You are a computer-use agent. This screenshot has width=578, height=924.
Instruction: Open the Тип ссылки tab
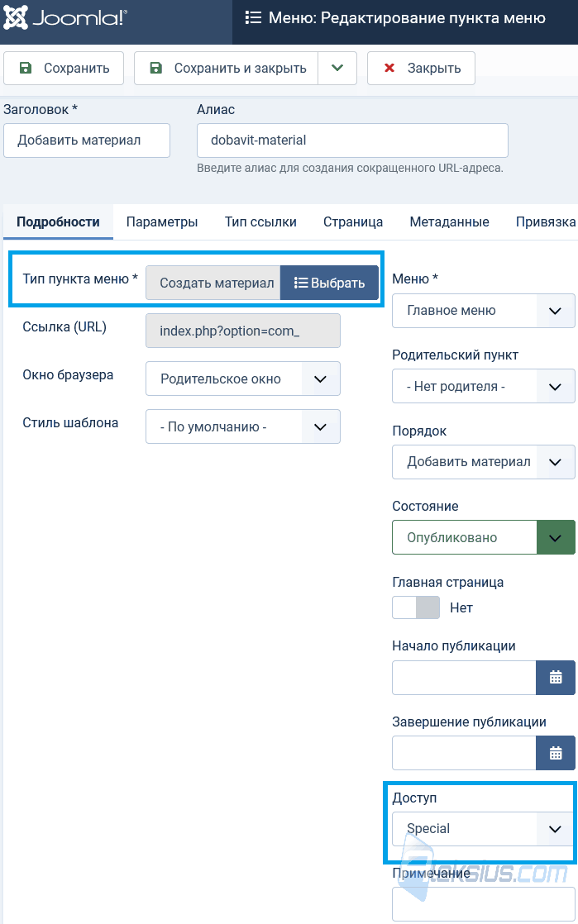(260, 222)
